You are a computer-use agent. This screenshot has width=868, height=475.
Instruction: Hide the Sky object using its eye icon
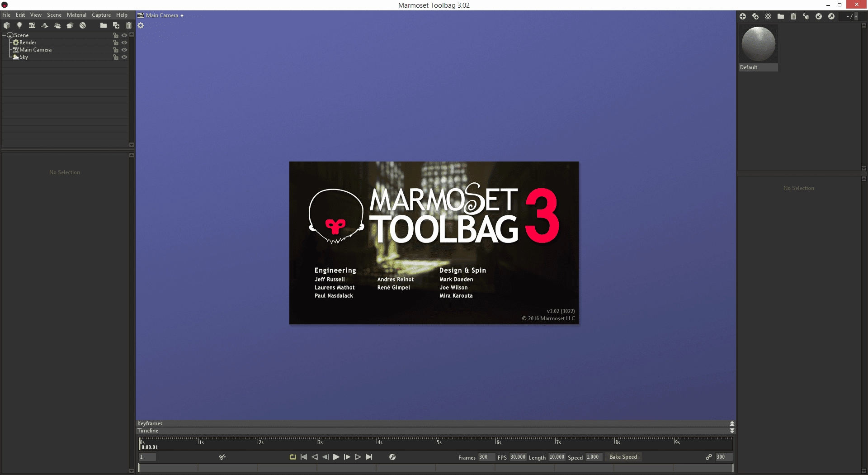click(124, 57)
